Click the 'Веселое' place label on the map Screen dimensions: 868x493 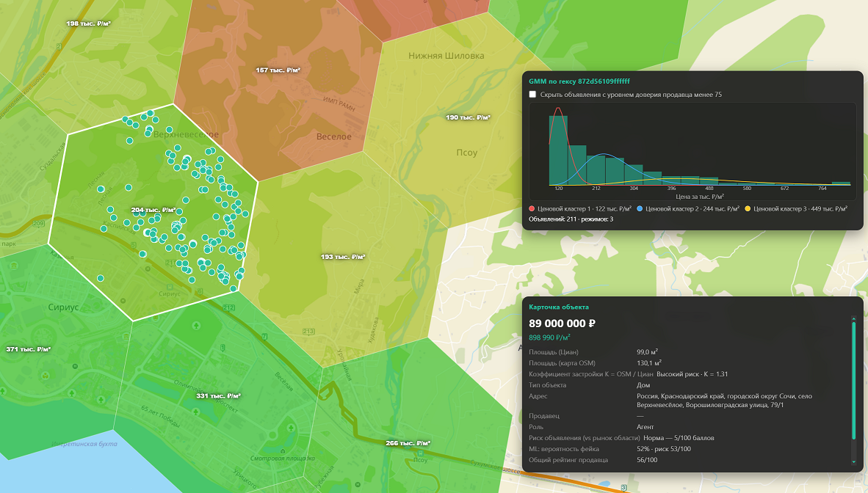point(334,136)
